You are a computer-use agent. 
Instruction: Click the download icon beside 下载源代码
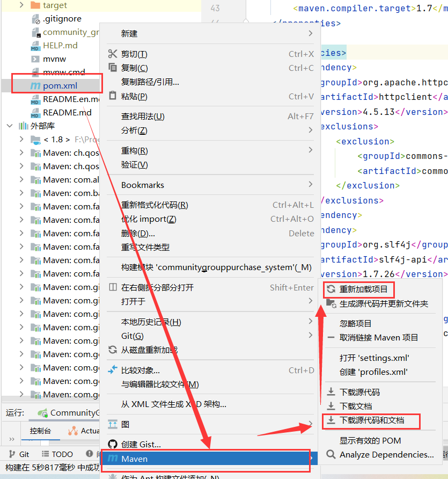pyautogui.click(x=332, y=391)
